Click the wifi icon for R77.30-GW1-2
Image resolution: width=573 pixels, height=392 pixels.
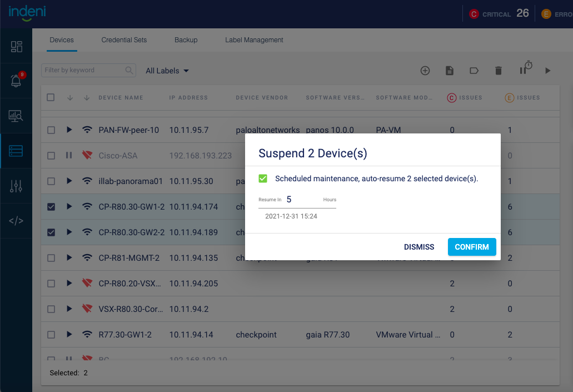coord(87,334)
